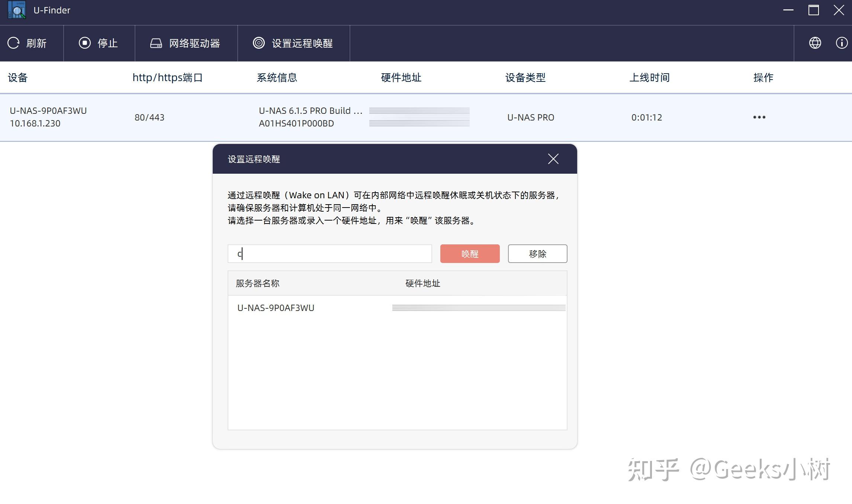Open the three-dot actions menu for U-NAS device
The width and height of the screenshot is (852, 504).
pyautogui.click(x=759, y=117)
